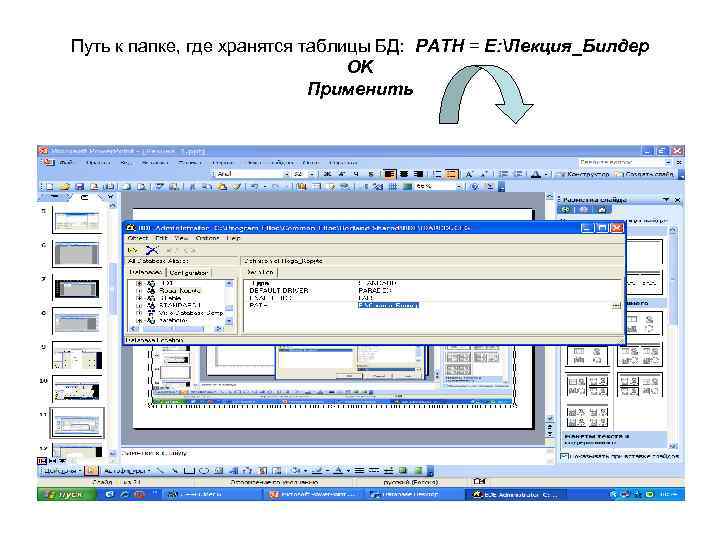The image size is (720, 540).
Task: Open the Автофигуры dropdown
Action: (126, 471)
